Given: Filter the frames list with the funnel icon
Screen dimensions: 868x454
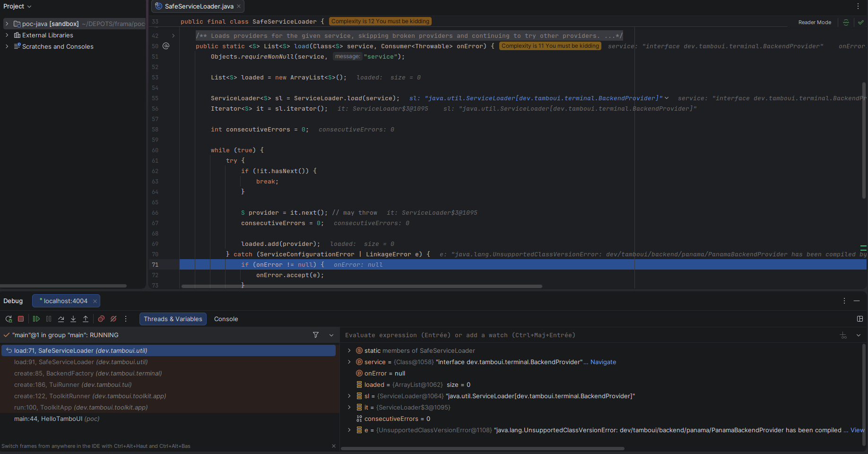Looking at the screenshot, I should (316, 335).
